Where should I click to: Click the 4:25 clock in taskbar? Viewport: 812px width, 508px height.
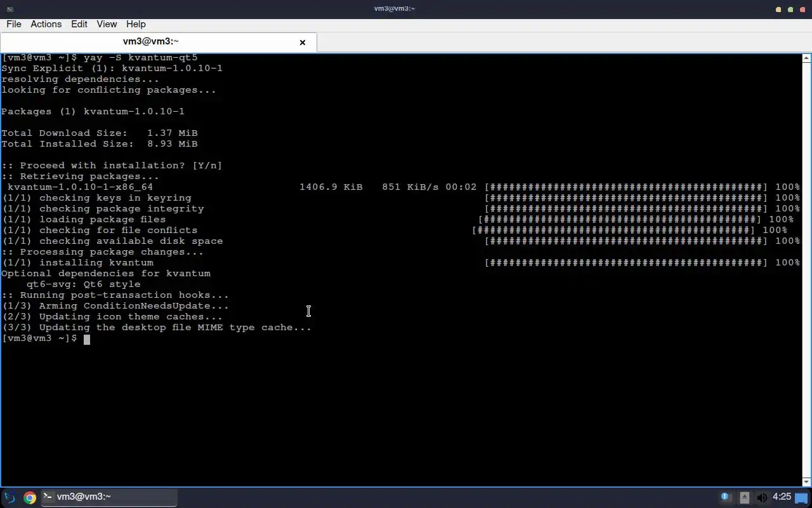coord(782,497)
